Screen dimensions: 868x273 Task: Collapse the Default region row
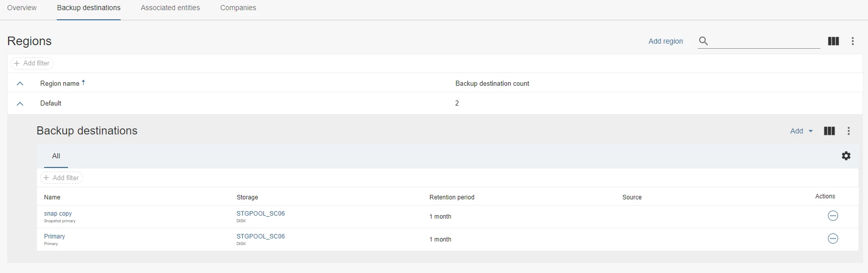tap(20, 104)
